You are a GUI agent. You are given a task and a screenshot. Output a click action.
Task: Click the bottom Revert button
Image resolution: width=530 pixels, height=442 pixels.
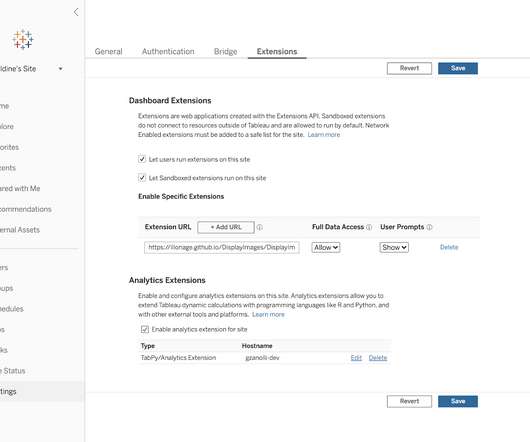coord(409,401)
